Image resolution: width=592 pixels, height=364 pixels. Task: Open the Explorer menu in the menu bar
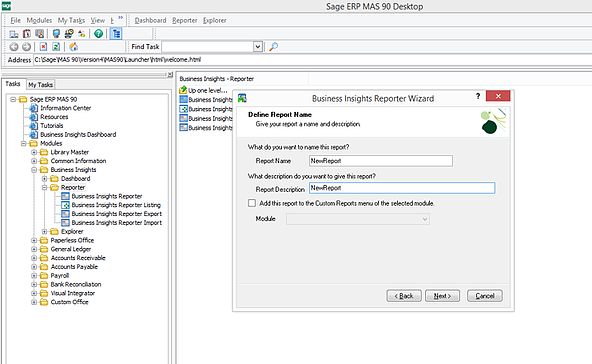215,20
